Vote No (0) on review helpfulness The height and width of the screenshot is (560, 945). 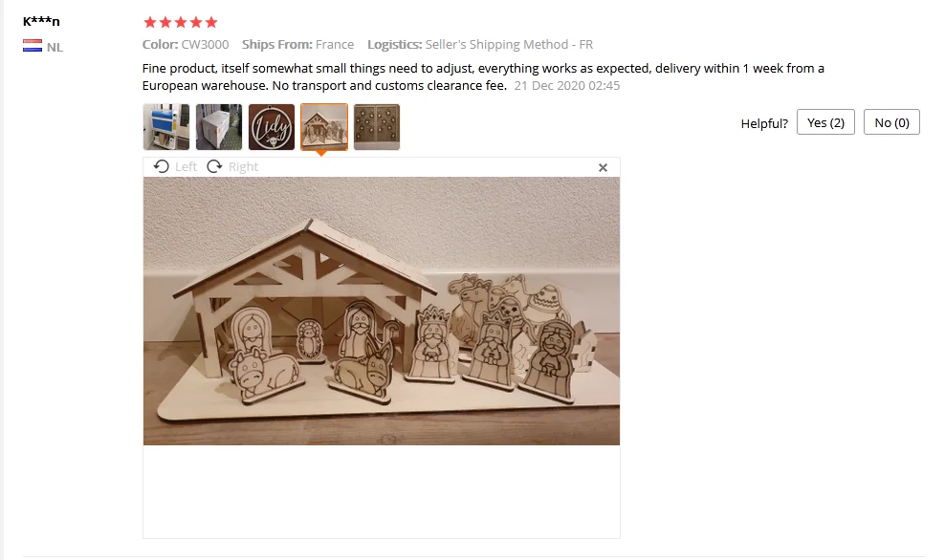pyautogui.click(x=891, y=122)
